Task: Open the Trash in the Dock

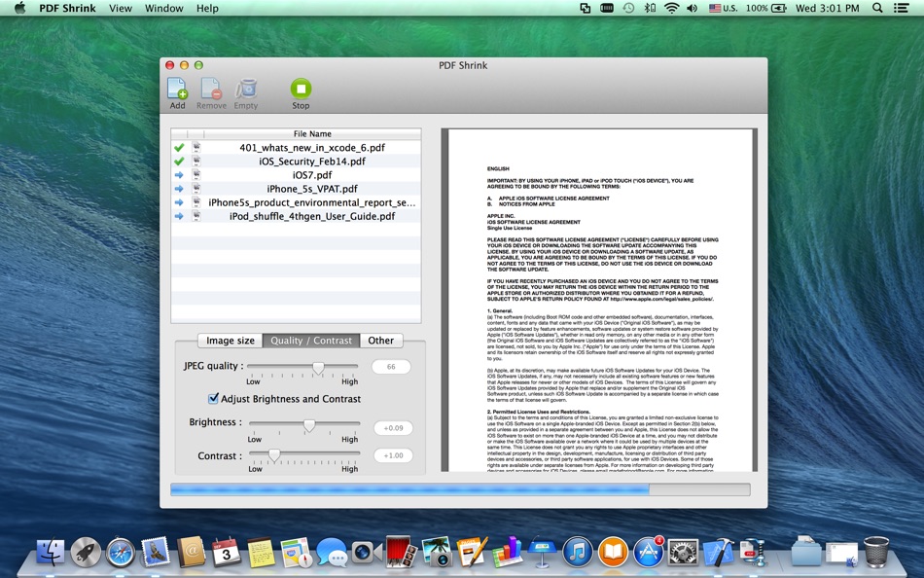Action: (x=875, y=552)
